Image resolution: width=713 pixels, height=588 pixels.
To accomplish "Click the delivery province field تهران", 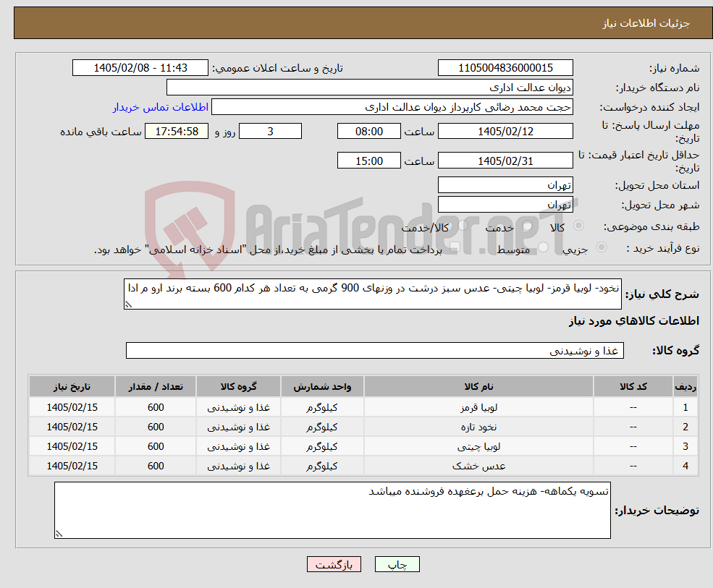I will [x=505, y=185].
